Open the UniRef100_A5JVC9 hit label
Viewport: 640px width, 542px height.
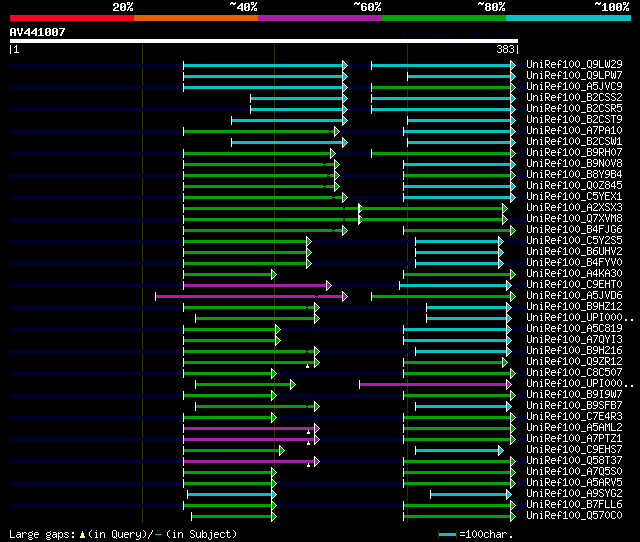[x=574, y=86]
